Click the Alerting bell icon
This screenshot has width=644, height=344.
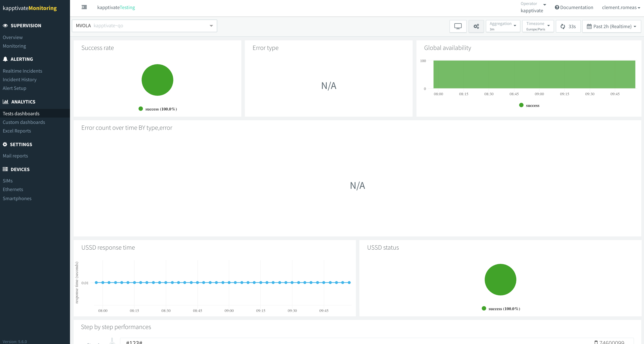5,59
